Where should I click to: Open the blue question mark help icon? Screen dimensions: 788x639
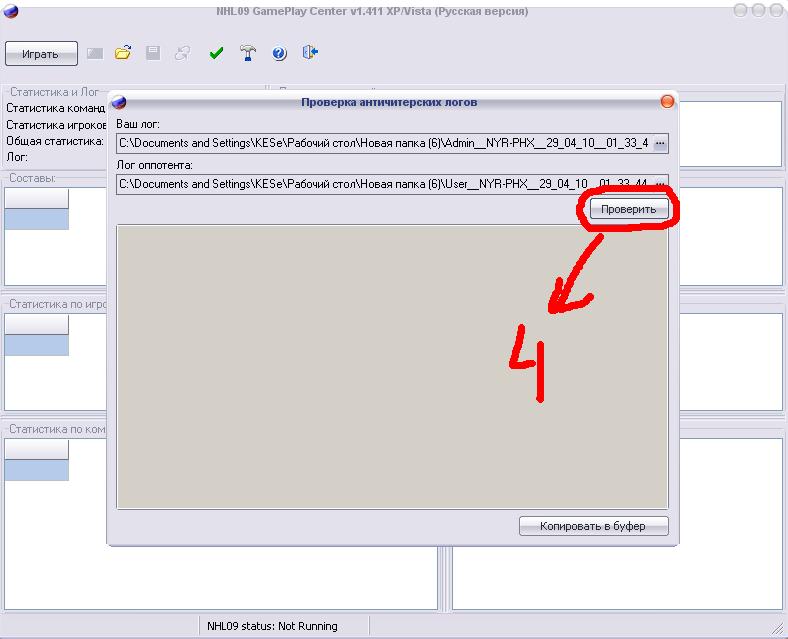coord(279,53)
